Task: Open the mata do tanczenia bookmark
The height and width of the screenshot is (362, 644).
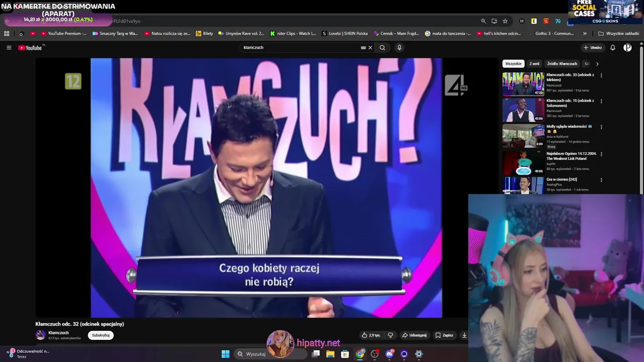Action: [x=448, y=34]
